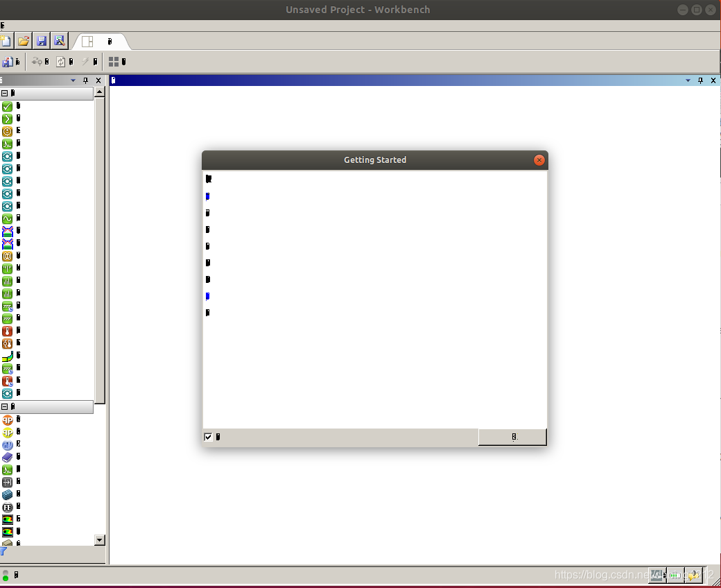Click the Import toolbar button
The height and width of the screenshot is (588, 721).
coord(11,62)
